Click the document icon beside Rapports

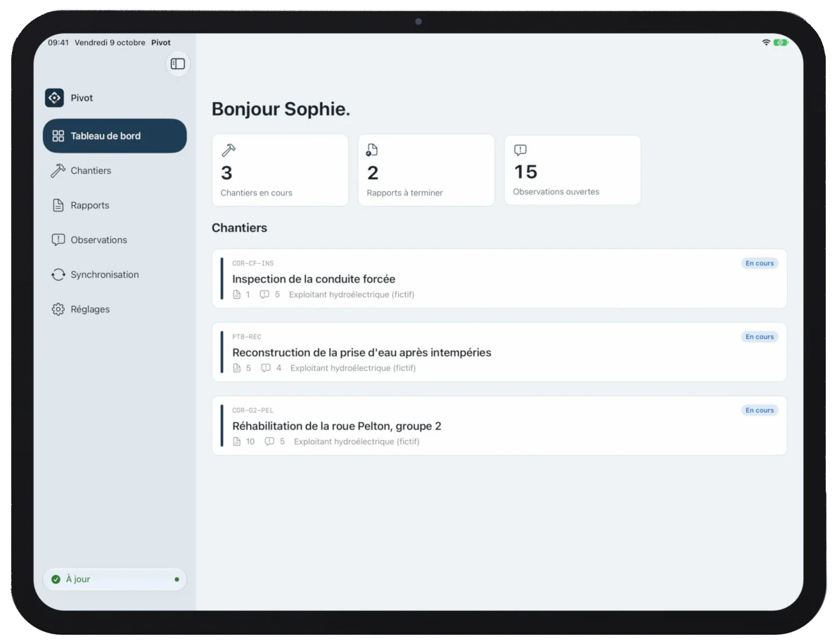pyautogui.click(x=58, y=205)
